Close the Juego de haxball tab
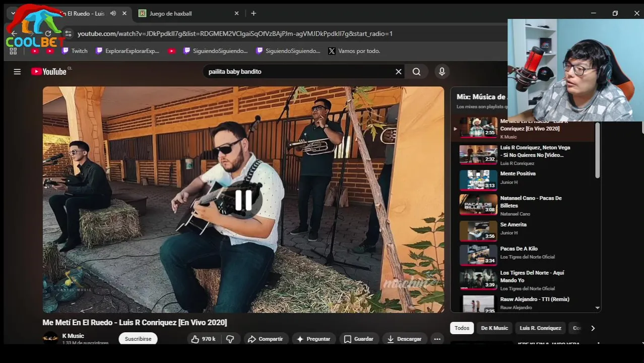This screenshot has width=644, height=363. pyautogui.click(x=237, y=14)
